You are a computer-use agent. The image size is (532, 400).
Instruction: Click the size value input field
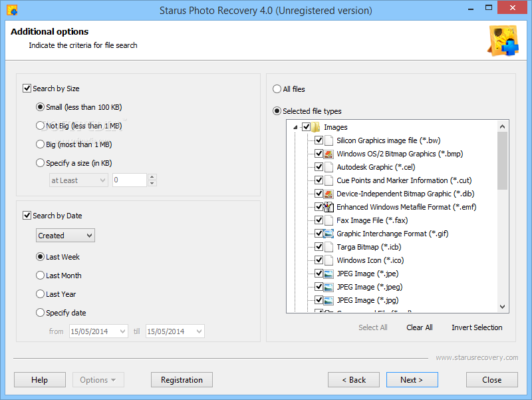point(129,180)
